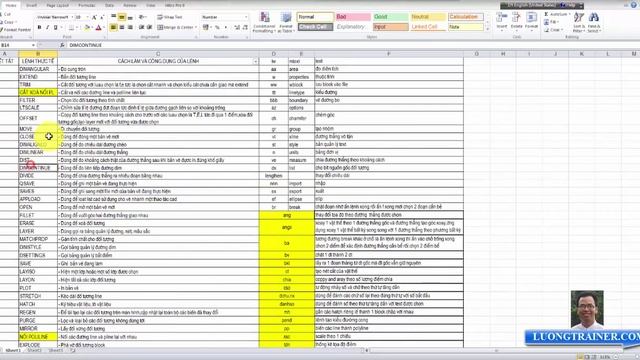The height and width of the screenshot is (360, 640).
Task: Increase decimal places
Action: point(237,27)
